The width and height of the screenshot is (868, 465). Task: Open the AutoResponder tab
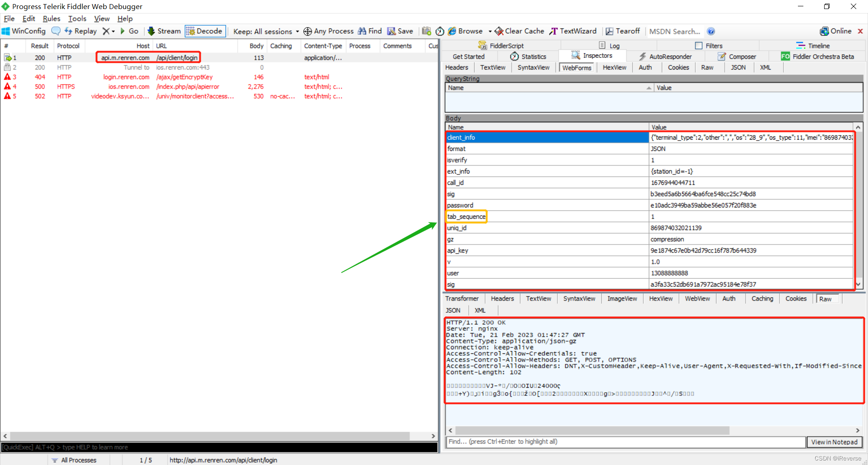[x=665, y=56]
